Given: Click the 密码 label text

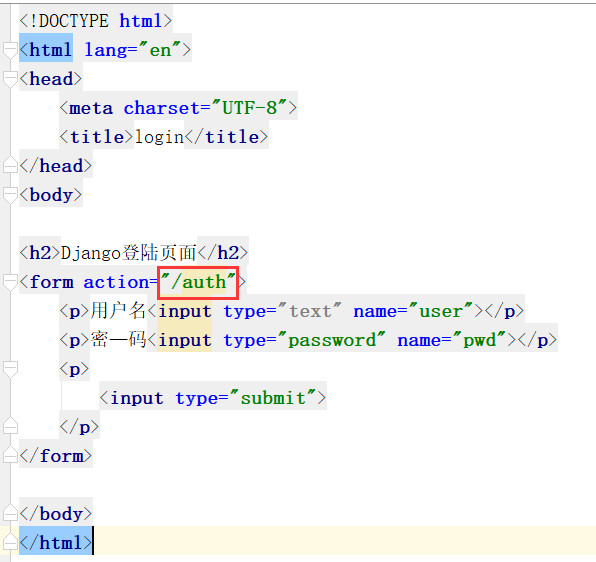Looking at the screenshot, I should coord(118,340).
